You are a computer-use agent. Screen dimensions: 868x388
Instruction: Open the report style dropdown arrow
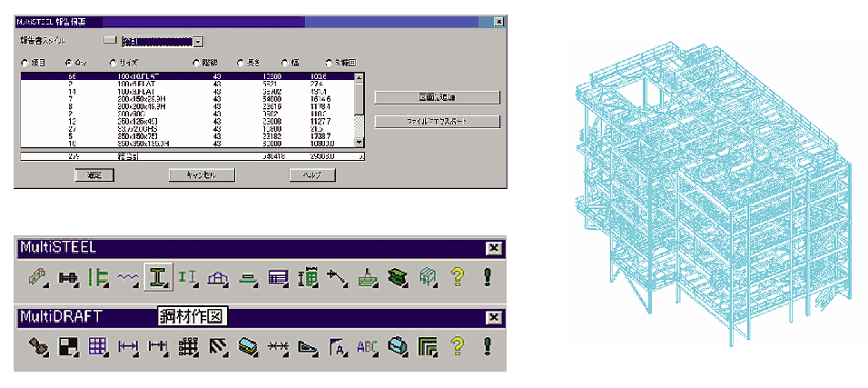coord(199,42)
